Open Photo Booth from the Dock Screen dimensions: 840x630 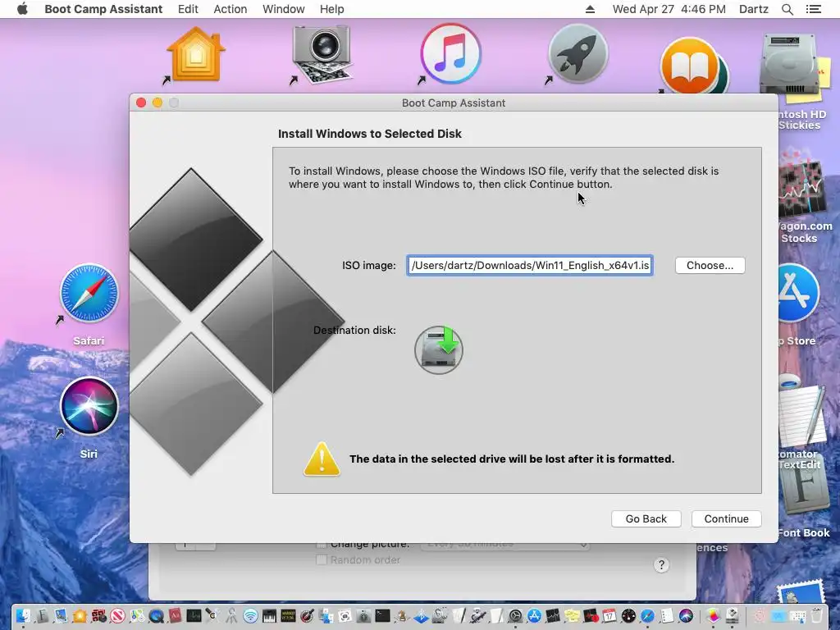point(99,615)
